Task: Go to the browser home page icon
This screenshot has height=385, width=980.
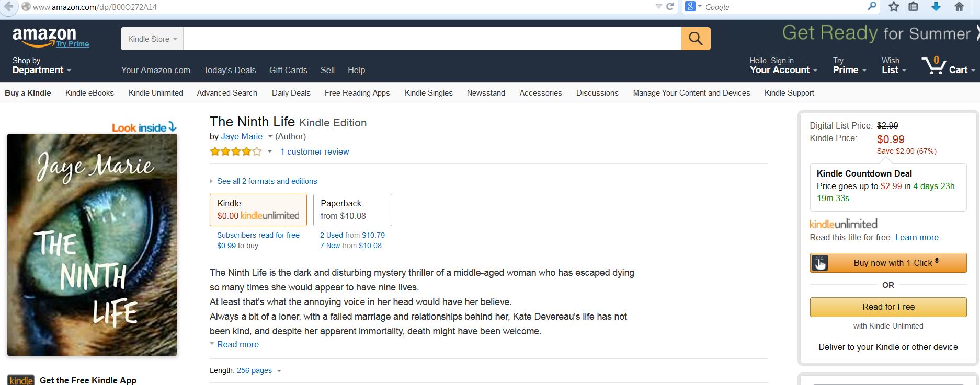Action: click(x=959, y=7)
